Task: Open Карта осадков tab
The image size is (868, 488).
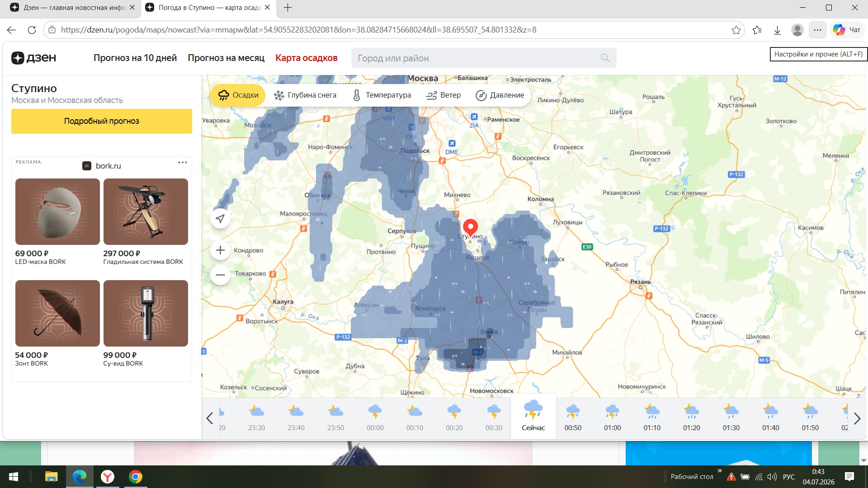Action: click(x=307, y=58)
